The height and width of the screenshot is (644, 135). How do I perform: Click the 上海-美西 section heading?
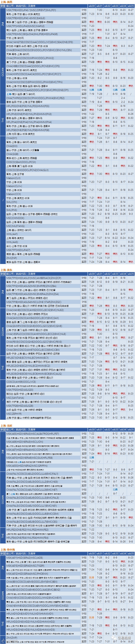[6, 2]
